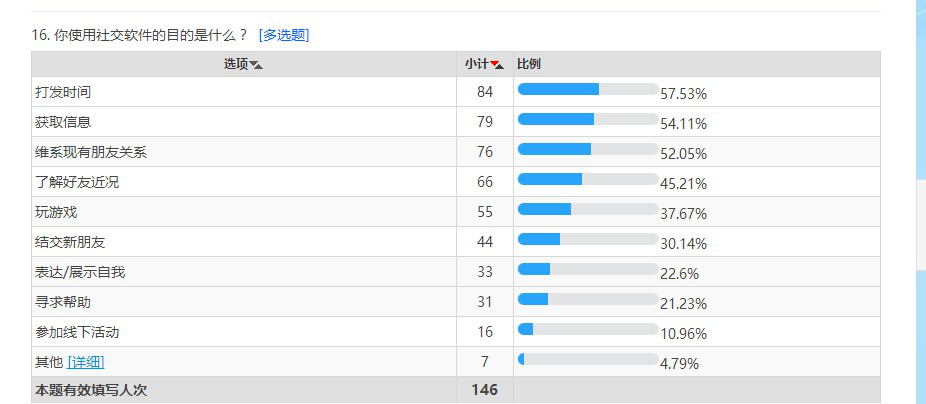
Task: Sort by the 小计 column arrow icon
Action: pyautogui.click(x=497, y=65)
